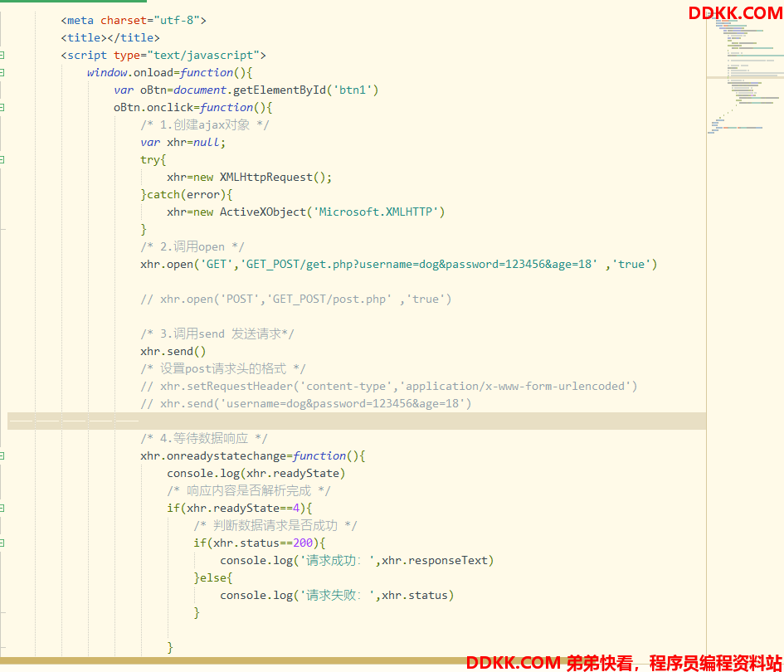Collapse the window.onload function fold
The image size is (784, 672).
pos(2,72)
